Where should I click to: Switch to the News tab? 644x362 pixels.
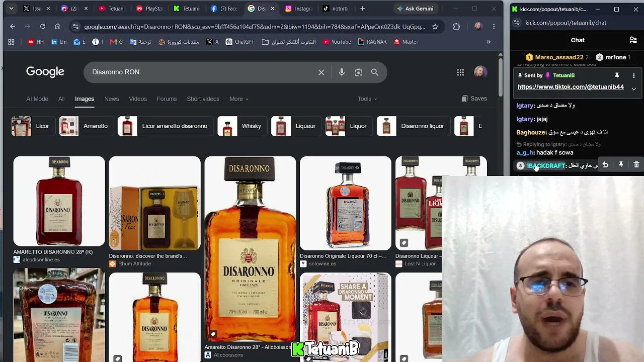[x=111, y=99]
